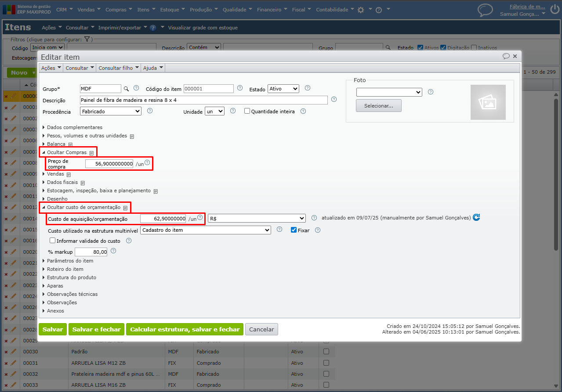
Task: Open help icon beside Código do item
Action: (x=240, y=88)
